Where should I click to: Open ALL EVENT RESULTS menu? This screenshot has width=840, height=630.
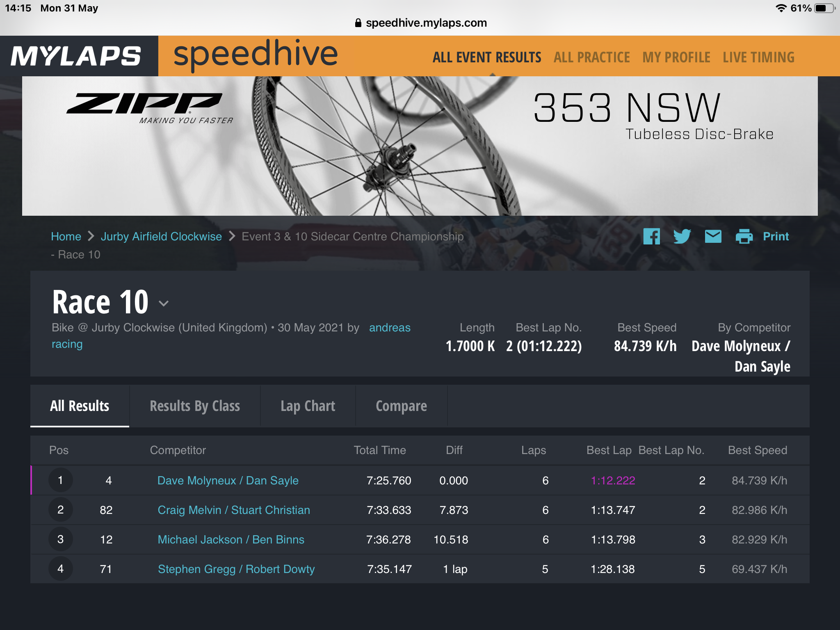click(x=487, y=57)
